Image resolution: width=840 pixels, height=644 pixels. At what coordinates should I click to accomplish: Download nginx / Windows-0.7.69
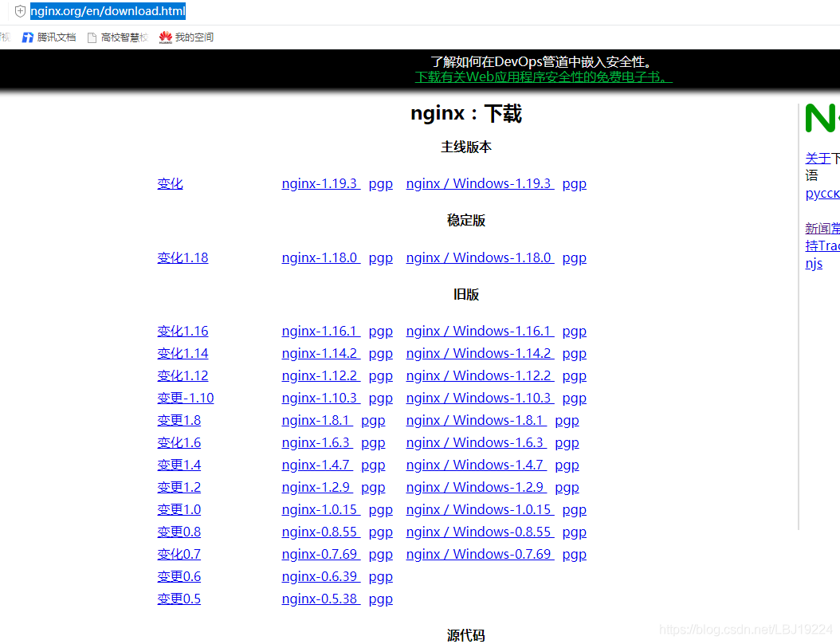[480, 555]
